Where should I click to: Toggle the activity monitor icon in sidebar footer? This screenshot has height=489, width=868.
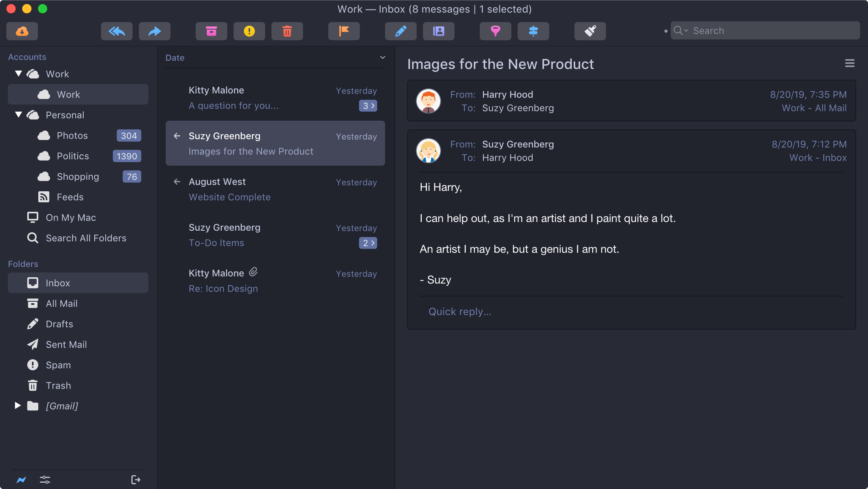pyautogui.click(x=21, y=480)
